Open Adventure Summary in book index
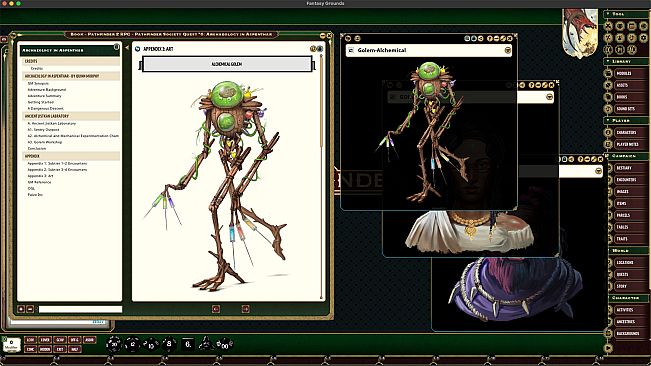The width and height of the screenshot is (651, 366). pos(44,96)
